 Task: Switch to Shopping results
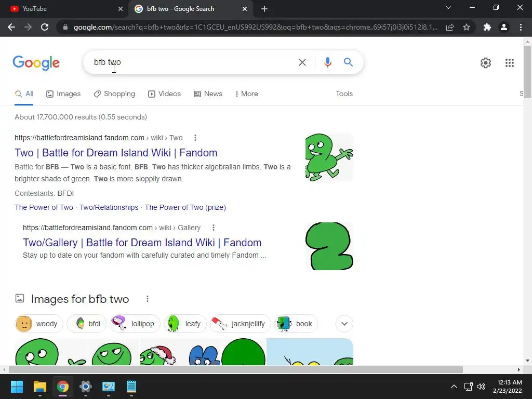(114, 94)
